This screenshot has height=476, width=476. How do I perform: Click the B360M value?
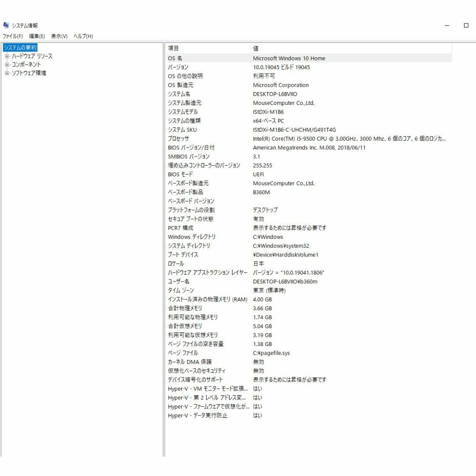261,192
